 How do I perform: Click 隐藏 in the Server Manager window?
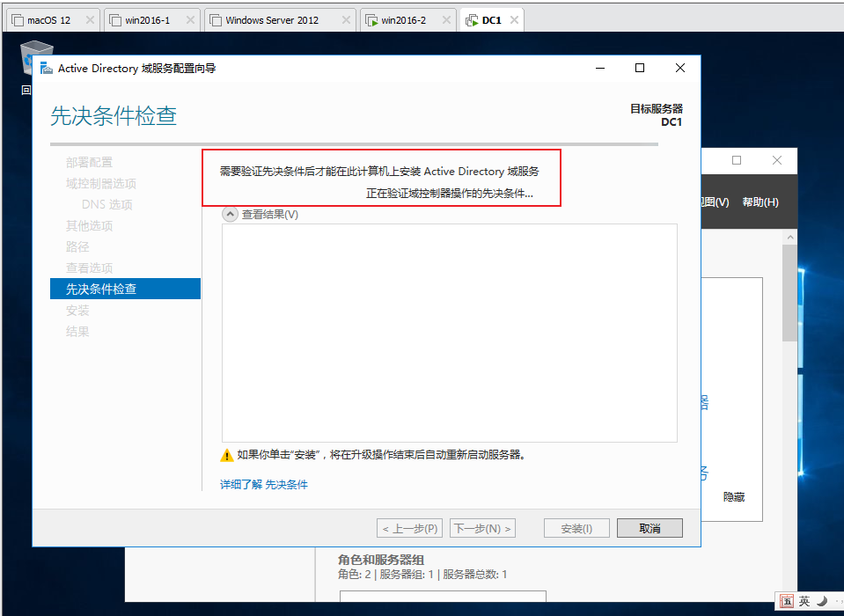point(734,497)
